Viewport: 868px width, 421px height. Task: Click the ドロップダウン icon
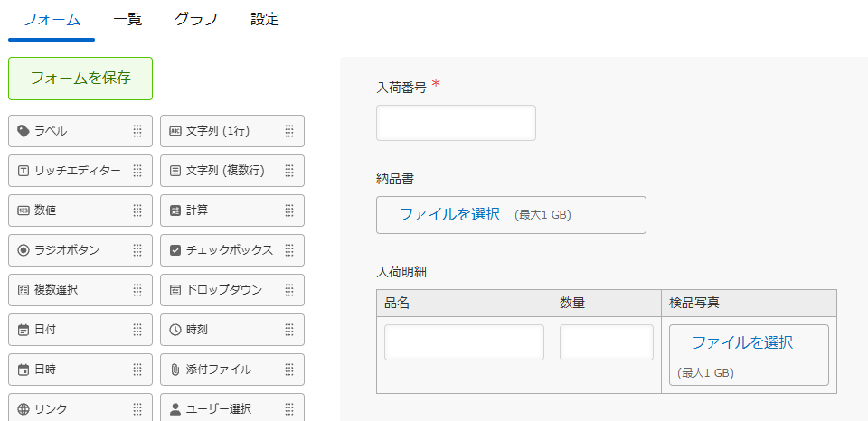tap(175, 290)
